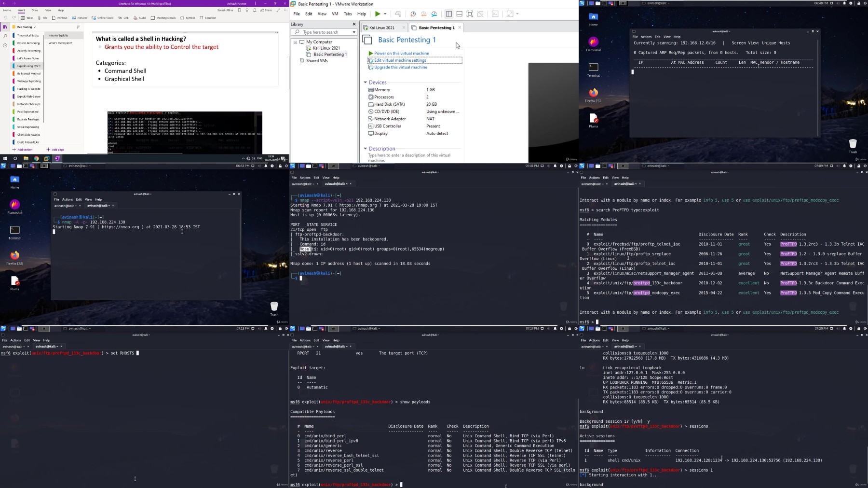The image size is (868, 488).
Task: Select the Hard Disk (SATA) device row
Action: (413, 104)
